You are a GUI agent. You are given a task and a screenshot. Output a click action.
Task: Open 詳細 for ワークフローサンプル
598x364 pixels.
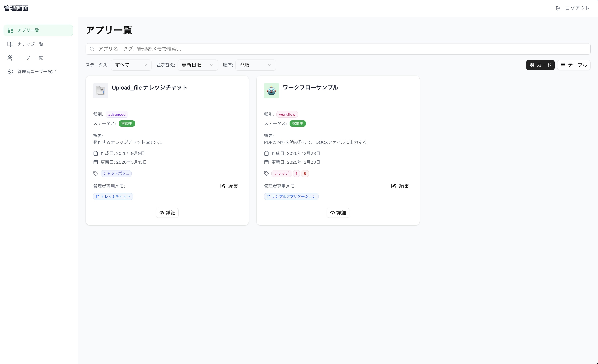click(x=338, y=213)
